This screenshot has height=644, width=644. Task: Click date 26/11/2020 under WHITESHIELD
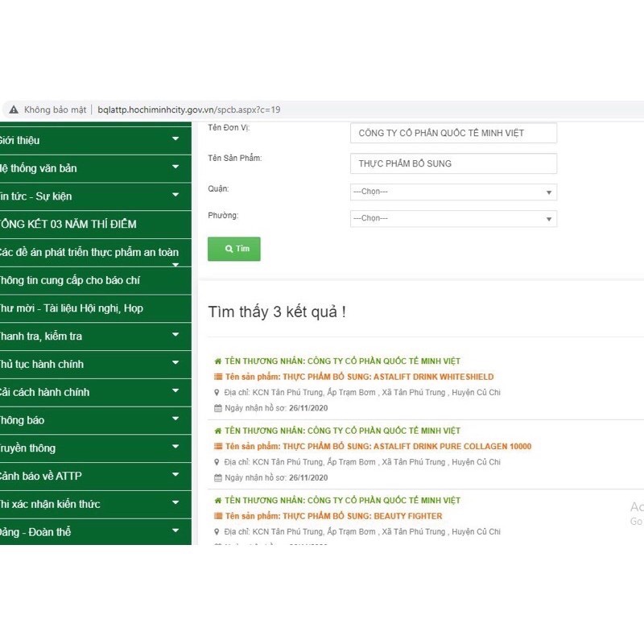(308, 408)
